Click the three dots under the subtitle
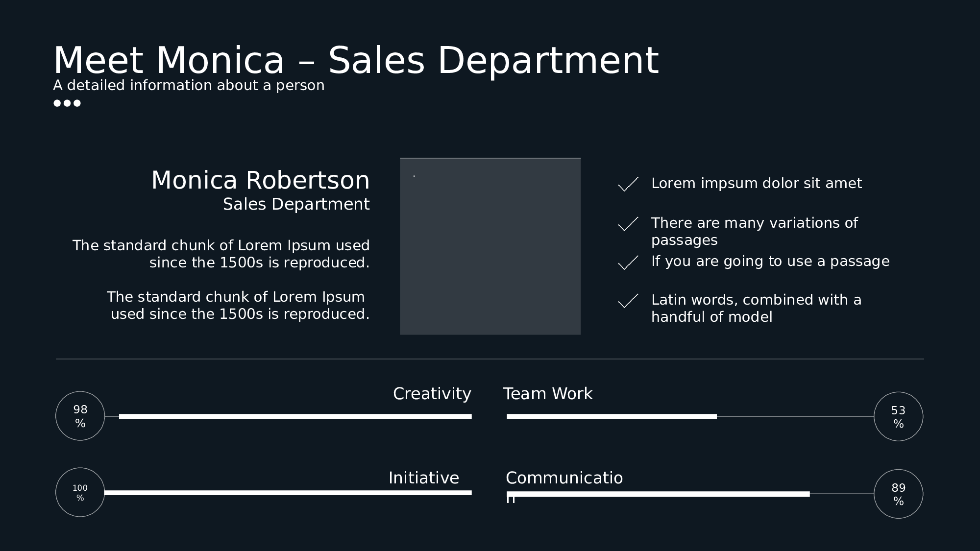Image resolution: width=980 pixels, height=551 pixels. pyautogui.click(x=67, y=103)
